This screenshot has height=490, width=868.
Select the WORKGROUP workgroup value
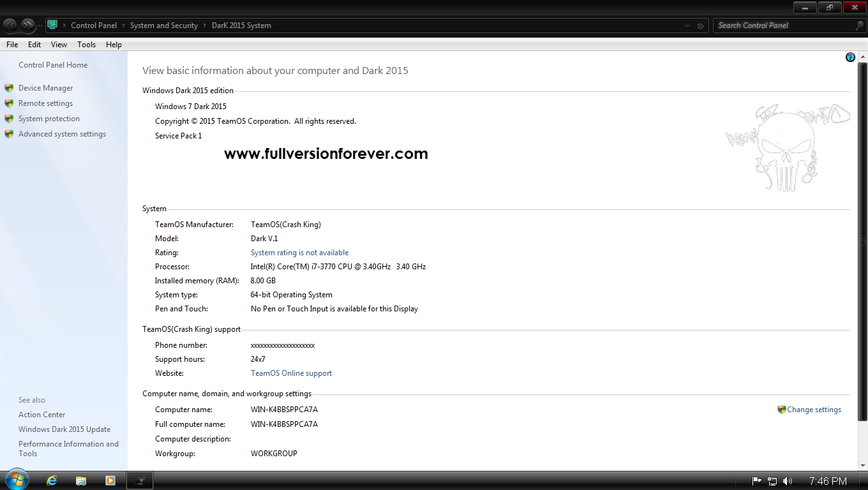click(274, 454)
